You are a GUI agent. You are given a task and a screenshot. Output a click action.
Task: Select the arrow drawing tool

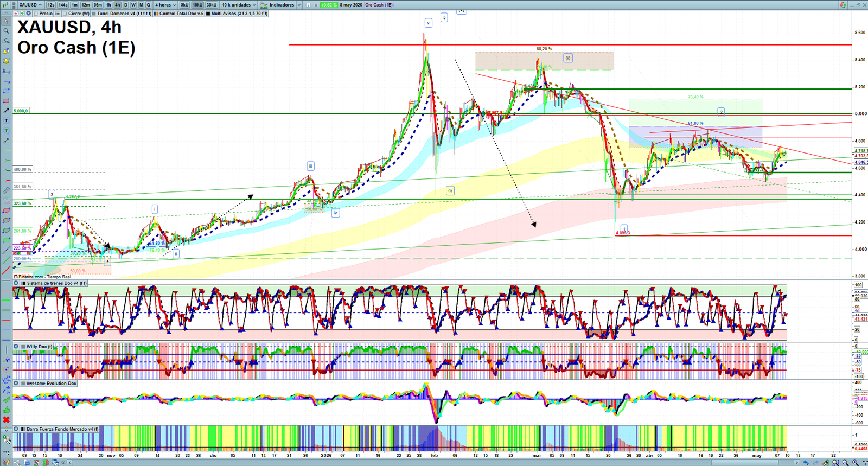[x=6, y=111]
